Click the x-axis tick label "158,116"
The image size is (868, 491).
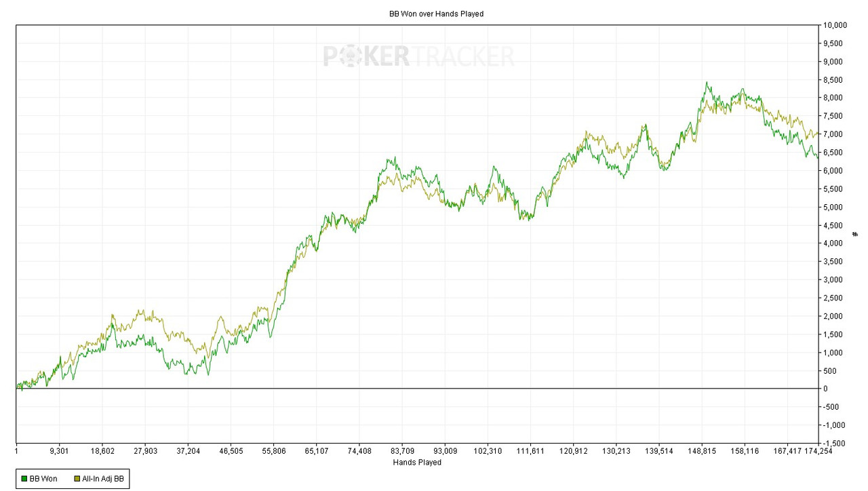745,450
